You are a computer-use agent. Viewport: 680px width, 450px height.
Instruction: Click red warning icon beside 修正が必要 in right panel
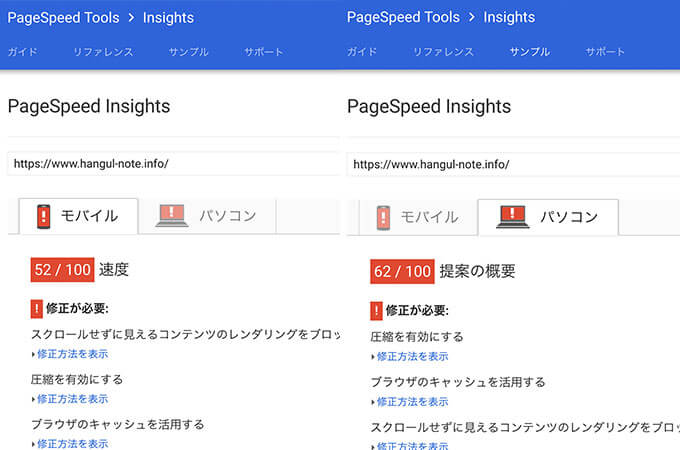coord(376,311)
